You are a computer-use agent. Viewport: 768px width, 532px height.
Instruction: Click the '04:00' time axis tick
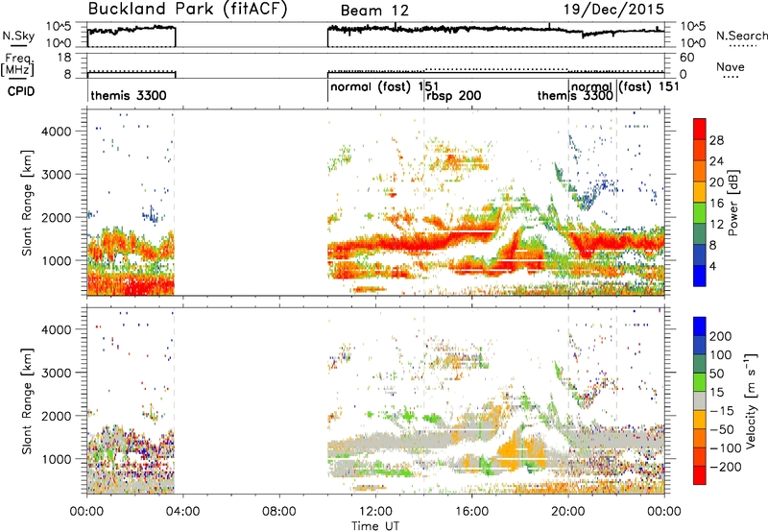pyautogui.click(x=182, y=512)
